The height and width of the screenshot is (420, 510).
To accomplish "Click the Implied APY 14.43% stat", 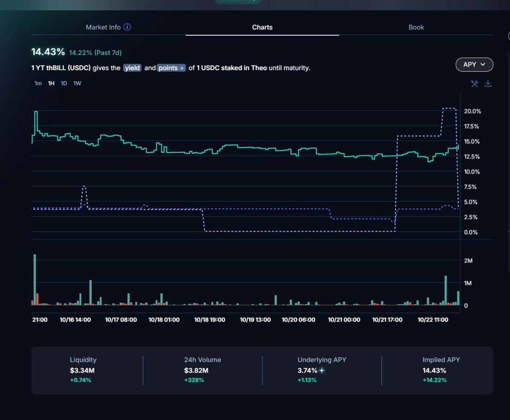I will (434, 370).
